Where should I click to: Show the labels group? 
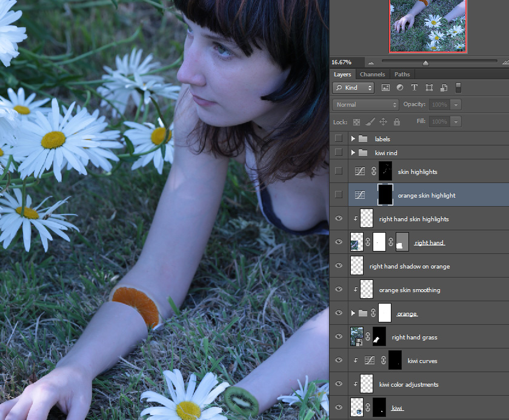pos(339,139)
